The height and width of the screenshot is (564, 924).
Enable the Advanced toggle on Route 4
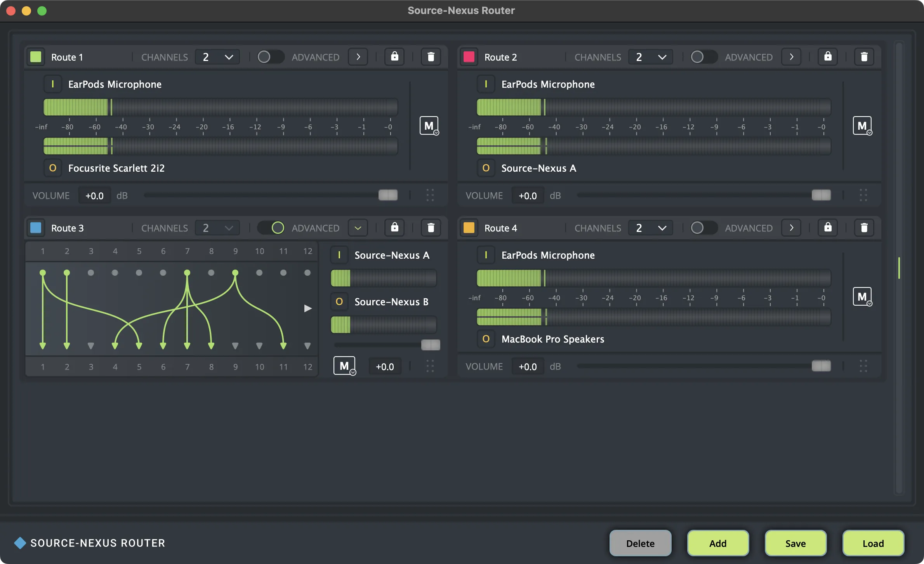[x=704, y=228]
